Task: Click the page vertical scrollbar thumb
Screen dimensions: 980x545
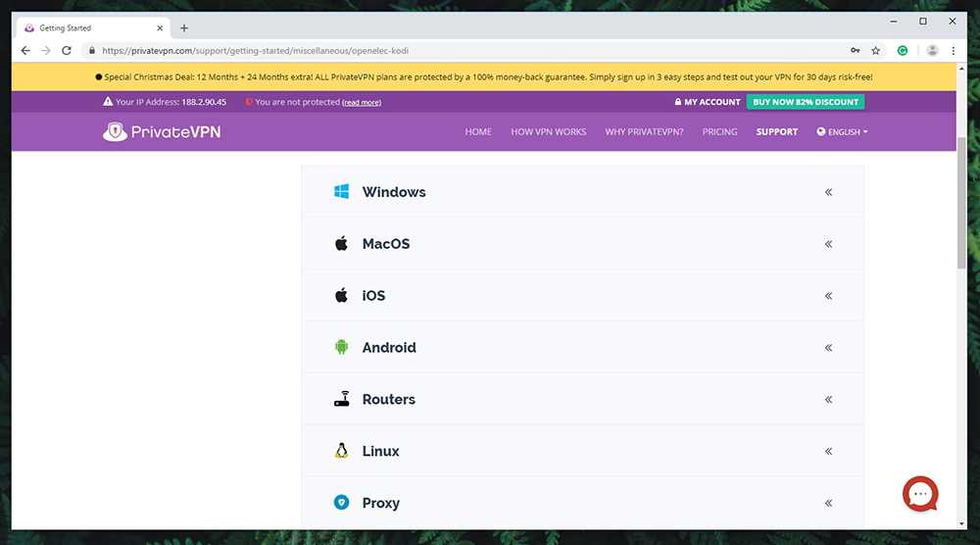Action: (961, 203)
